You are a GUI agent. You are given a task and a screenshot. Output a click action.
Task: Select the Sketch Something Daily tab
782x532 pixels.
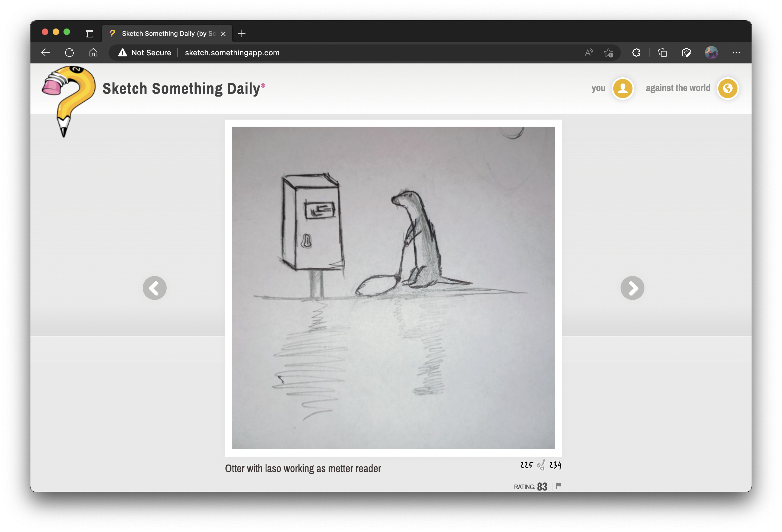[165, 33]
